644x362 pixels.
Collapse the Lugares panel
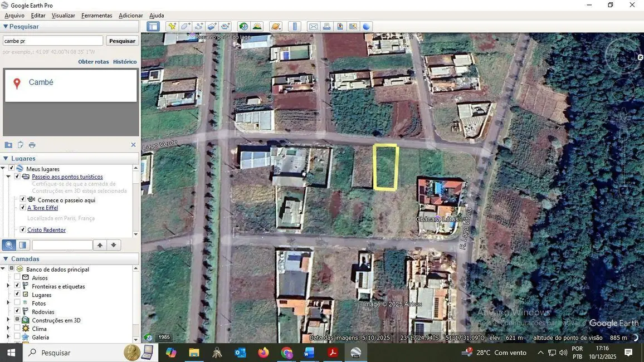pos(4,158)
